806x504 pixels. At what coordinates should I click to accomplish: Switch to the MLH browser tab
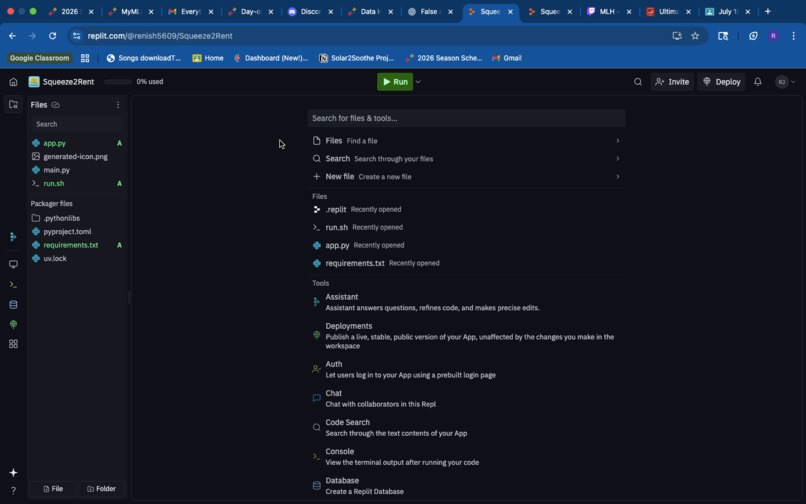tap(609, 11)
